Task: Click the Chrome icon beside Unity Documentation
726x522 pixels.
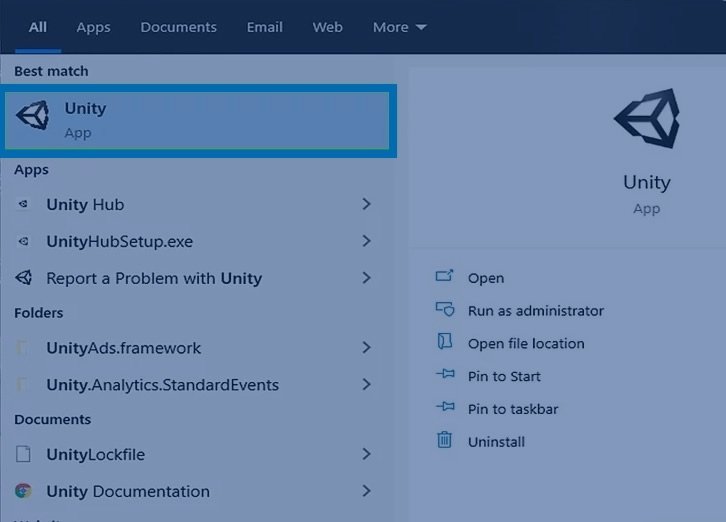Action: tap(23, 491)
